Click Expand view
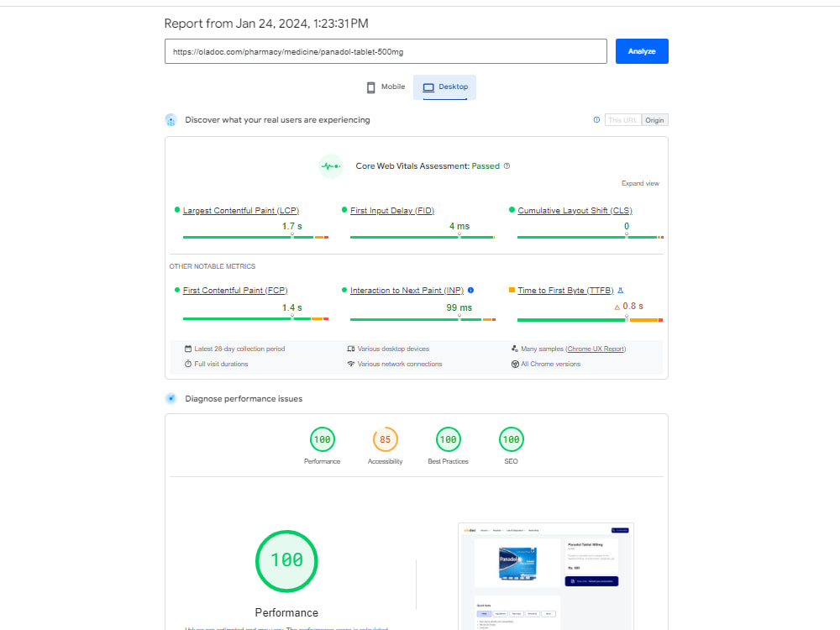This screenshot has width=840, height=630. pos(640,183)
